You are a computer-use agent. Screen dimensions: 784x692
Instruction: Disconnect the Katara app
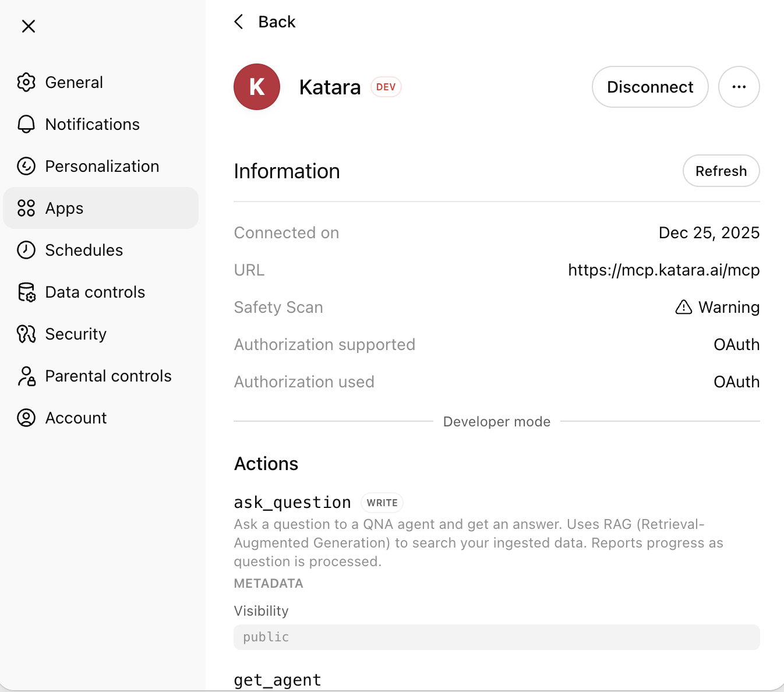650,87
